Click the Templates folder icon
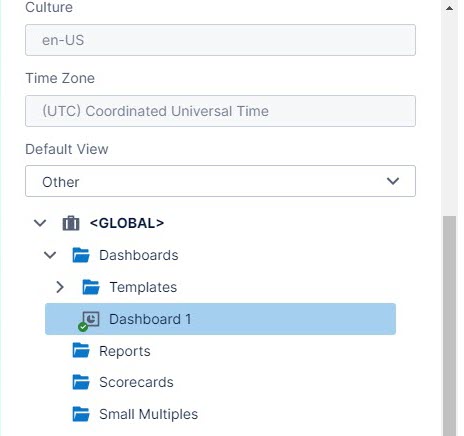Screen dimensions: 464x436 [91, 287]
